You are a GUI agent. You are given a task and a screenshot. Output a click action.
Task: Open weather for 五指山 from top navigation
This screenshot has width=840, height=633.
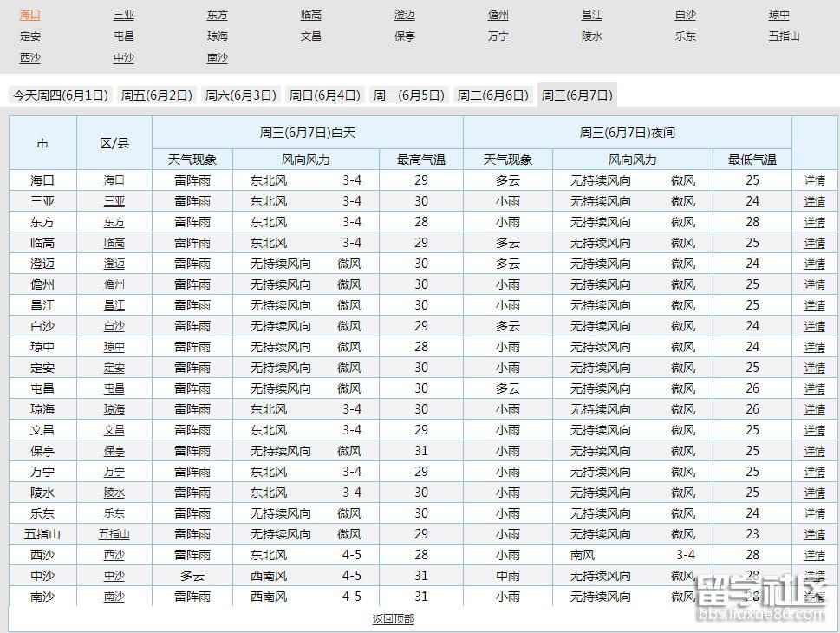pyautogui.click(x=783, y=36)
